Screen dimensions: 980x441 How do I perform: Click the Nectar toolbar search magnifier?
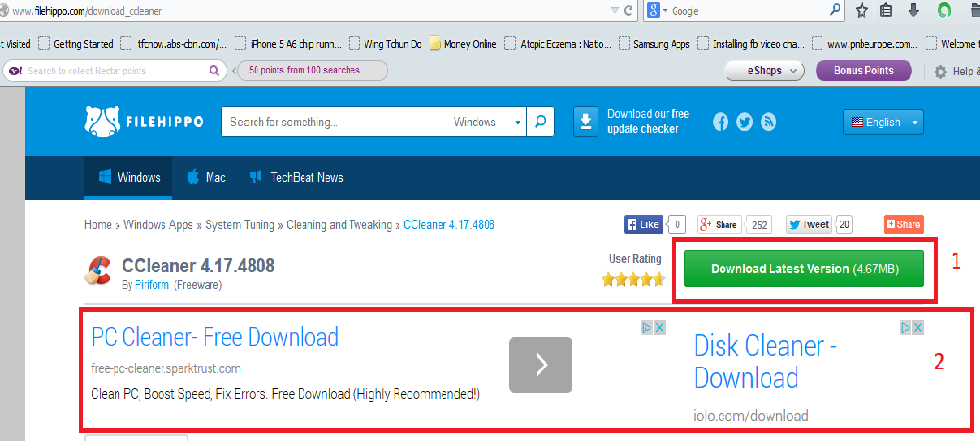pos(213,71)
